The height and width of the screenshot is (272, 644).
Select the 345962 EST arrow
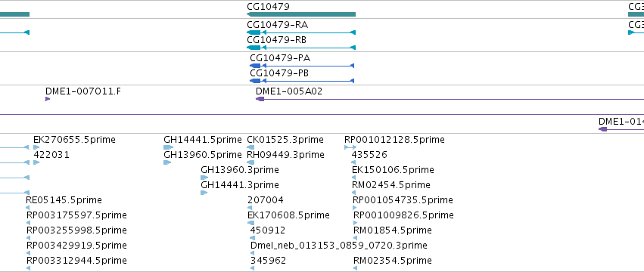click(x=252, y=268)
